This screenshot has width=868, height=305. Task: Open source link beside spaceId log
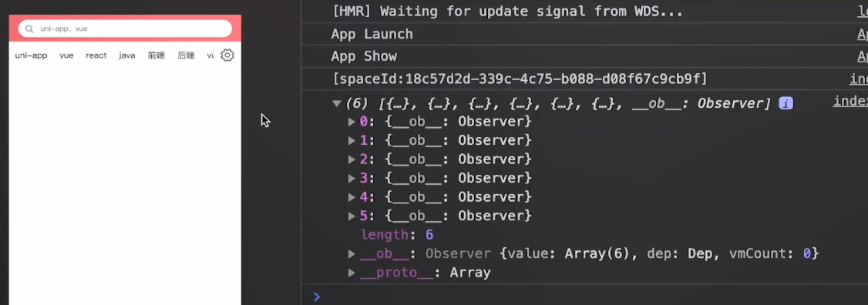(859, 79)
